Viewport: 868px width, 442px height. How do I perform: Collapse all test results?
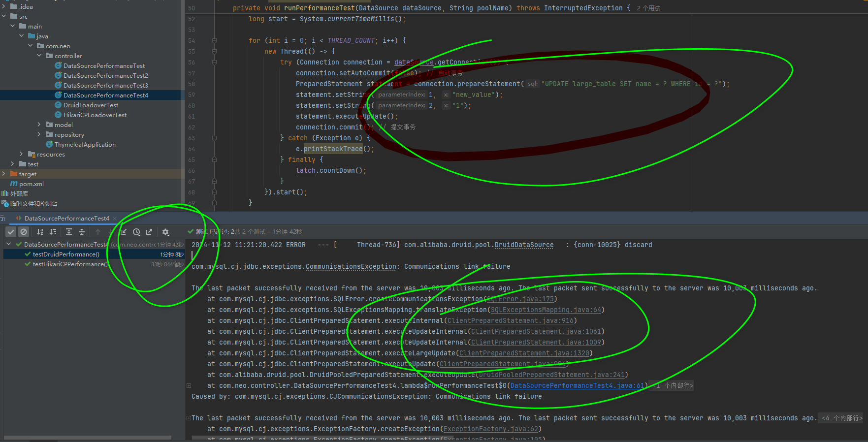click(x=82, y=232)
